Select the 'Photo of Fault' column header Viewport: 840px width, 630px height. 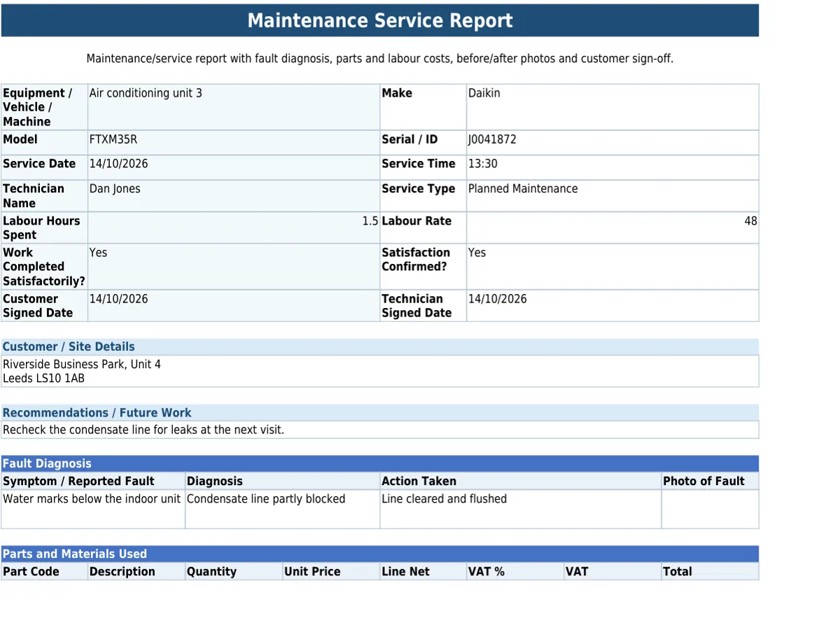point(710,481)
